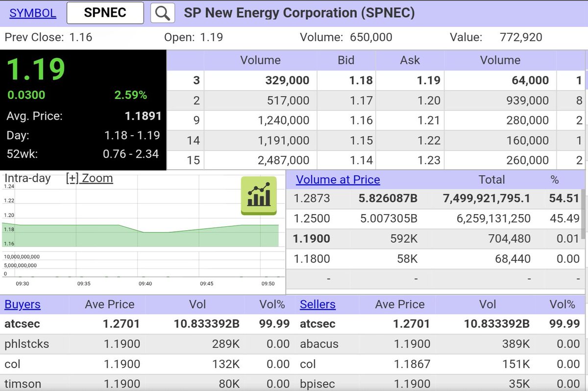Open the green chart icon
Viewport: 588px width, 391px height.
tap(259, 195)
